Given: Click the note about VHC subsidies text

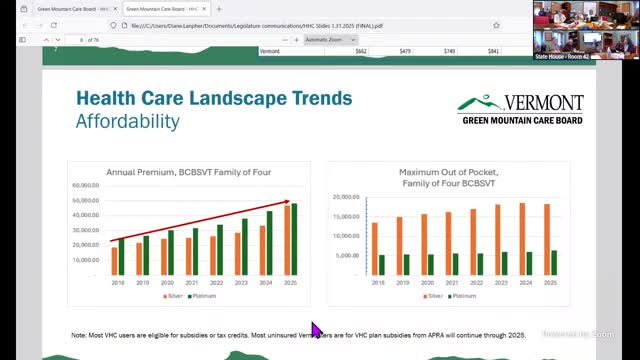Looking at the screenshot, I should (x=298, y=335).
